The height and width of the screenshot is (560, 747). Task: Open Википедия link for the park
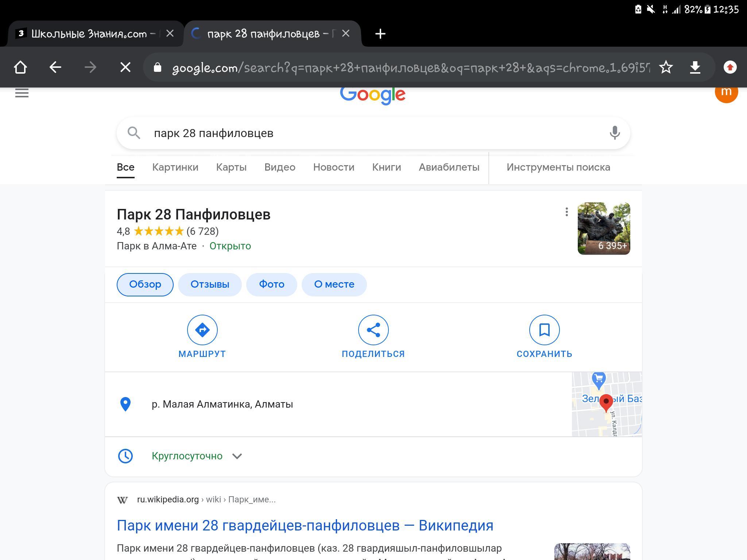point(305,525)
